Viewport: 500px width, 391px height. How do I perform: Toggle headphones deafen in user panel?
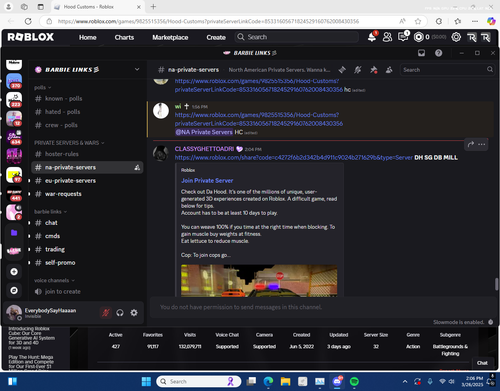pyautogui.click(x=120, y=313)
